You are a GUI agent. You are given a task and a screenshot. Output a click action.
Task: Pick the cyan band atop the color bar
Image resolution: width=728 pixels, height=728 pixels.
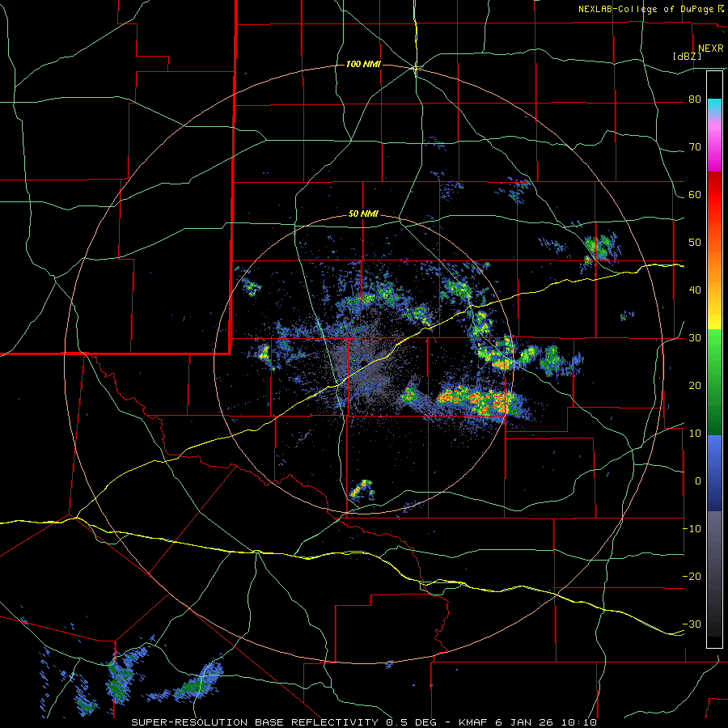pos(714,104)
